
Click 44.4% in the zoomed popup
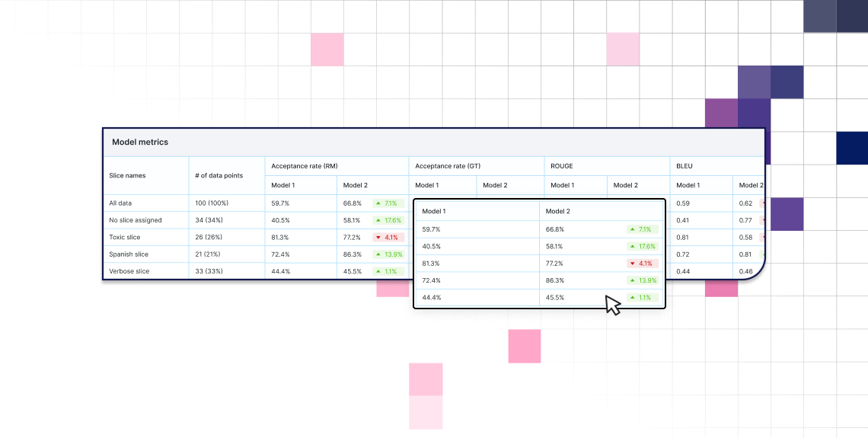[431, 297]
